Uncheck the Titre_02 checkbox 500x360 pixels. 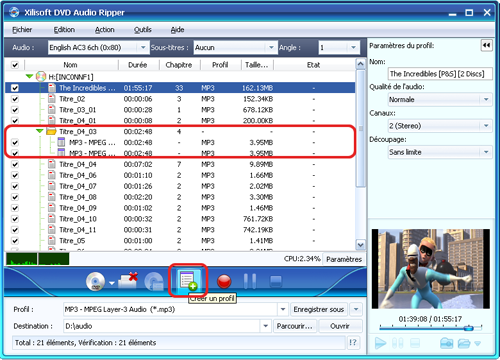(x=15, y=99)
